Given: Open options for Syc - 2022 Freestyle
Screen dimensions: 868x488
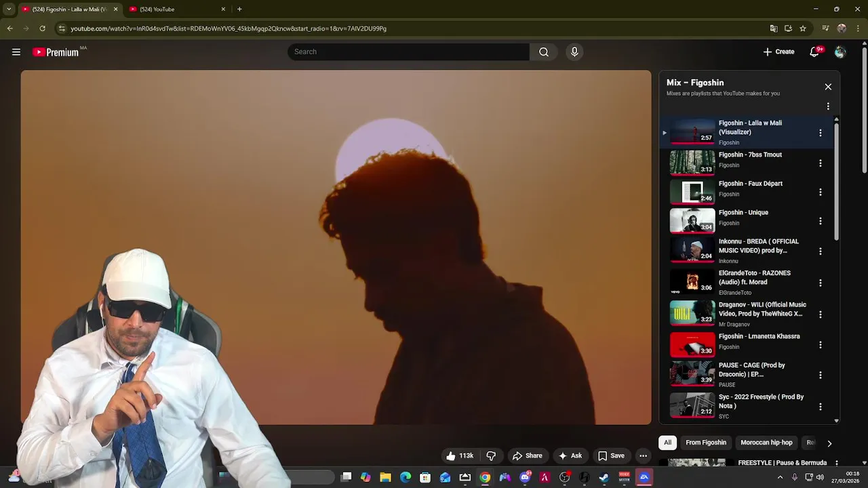Looking at the screenshot, I should [x=820, y=407].
